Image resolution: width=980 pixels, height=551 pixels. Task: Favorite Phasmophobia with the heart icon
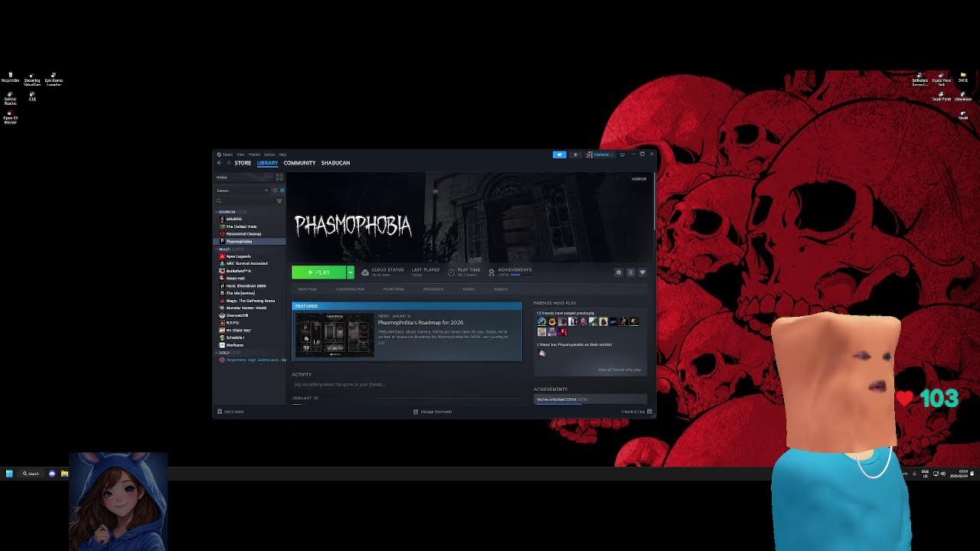coord(642,272)
